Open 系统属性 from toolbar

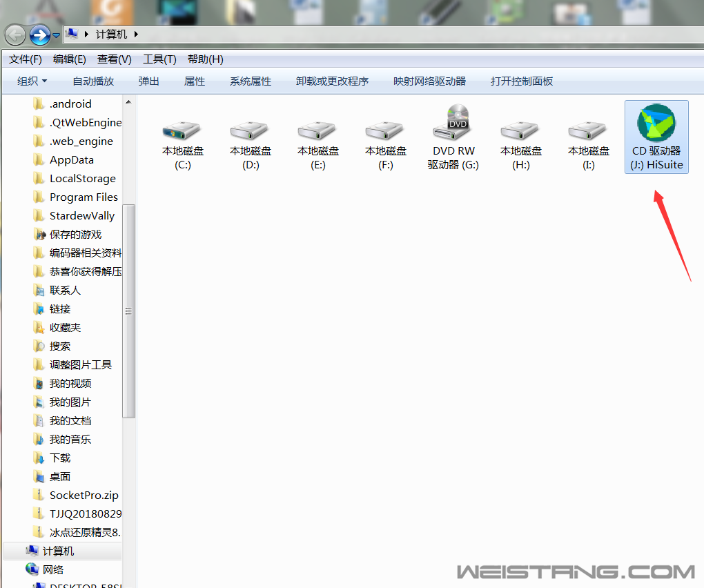coord(251,81)
